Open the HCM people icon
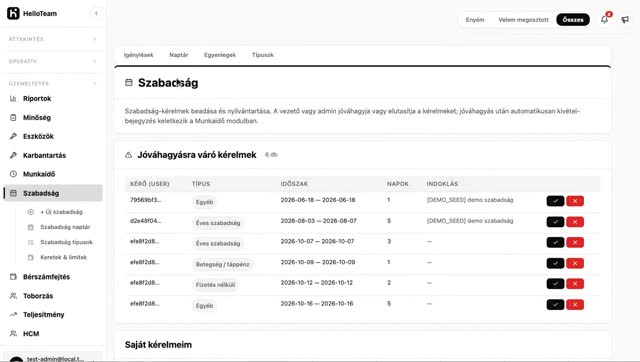The width and height of the screenshot is (640, 362). [x=13, y=333]
